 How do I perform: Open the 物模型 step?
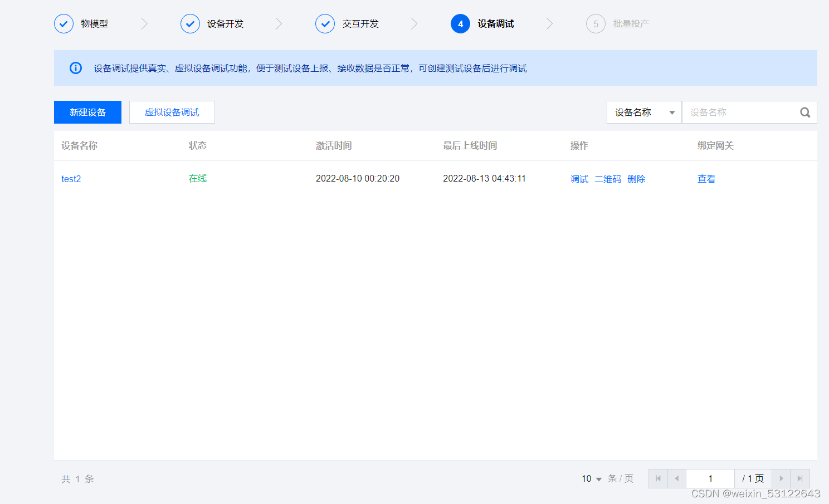[x=94, y=24]
